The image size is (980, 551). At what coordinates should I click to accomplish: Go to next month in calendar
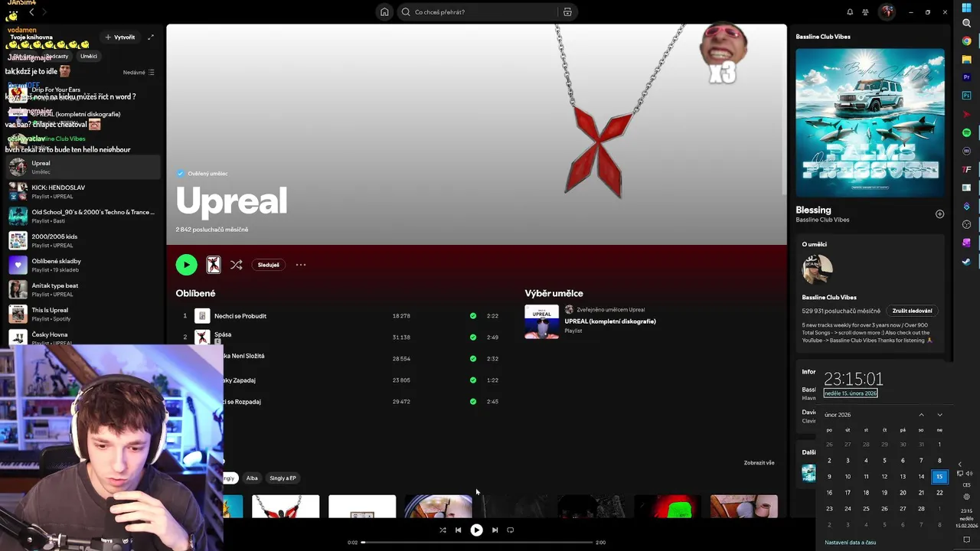(x=939, y=415)
